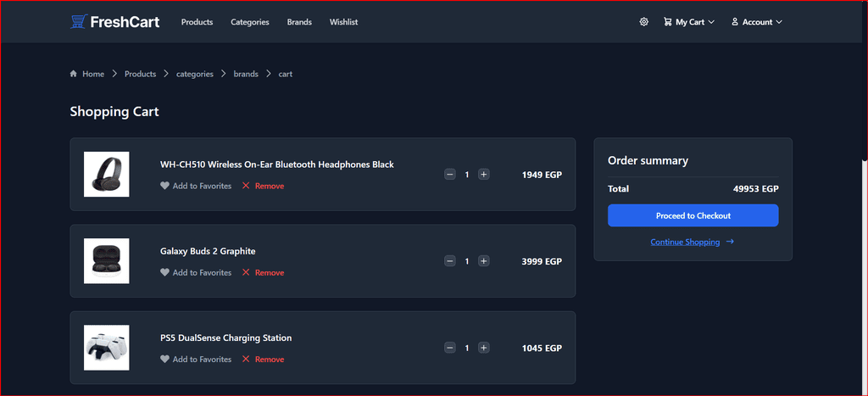Screen dimensions: 868x396
Task: Decrease quantity of WH-CH510 headphones
Action: click(x=450, y=175)
